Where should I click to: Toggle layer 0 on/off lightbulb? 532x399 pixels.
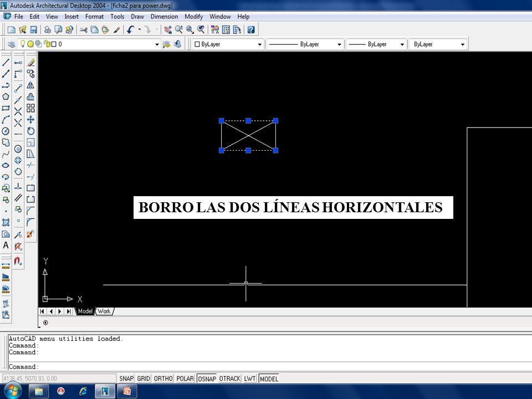(23, 44)
